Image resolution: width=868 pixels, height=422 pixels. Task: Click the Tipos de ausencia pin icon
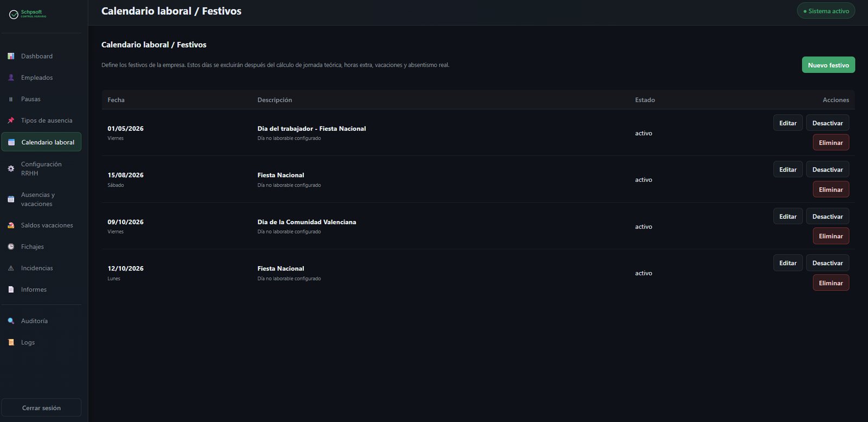coord(11,121)
